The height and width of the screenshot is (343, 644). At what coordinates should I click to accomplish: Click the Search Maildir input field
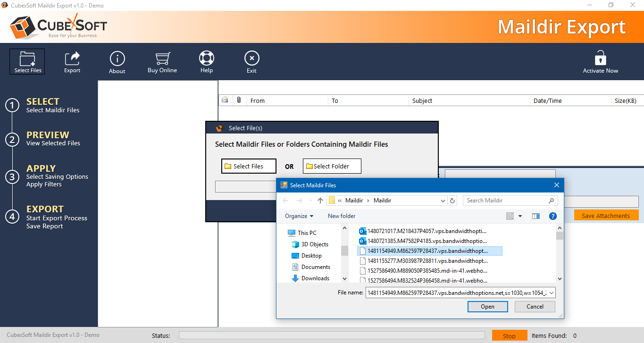(x=506, y=201)
